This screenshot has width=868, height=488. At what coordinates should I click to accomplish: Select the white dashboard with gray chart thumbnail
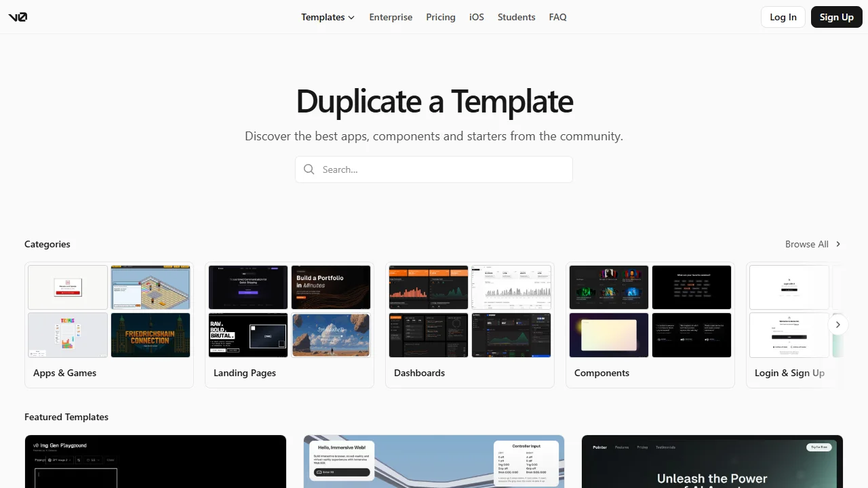[x=511, y=287]
